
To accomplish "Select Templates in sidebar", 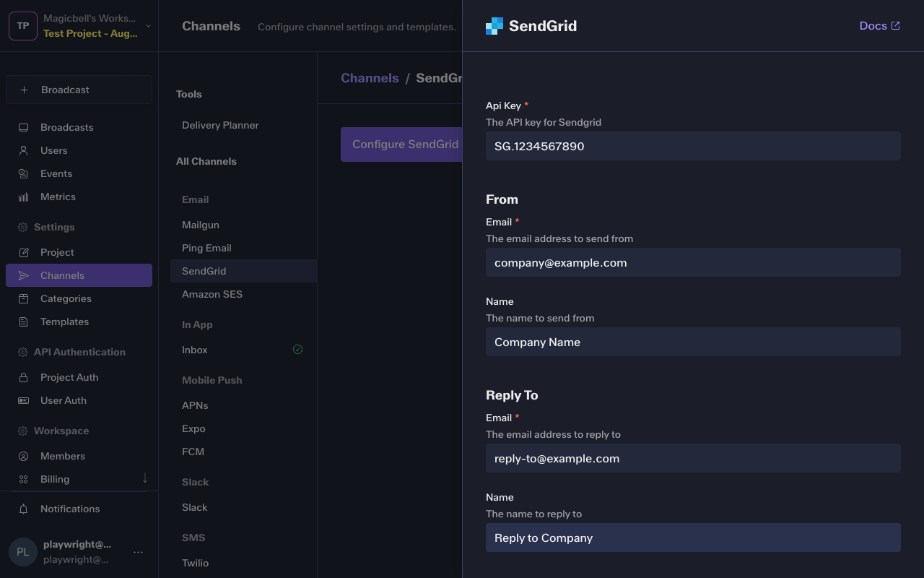I will tap(79, 322).
